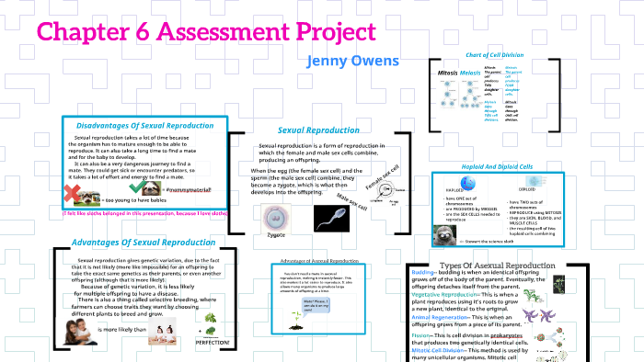This screenshot has height=362, width=644.
Task: Click the red X mark icon
Action: (72, 193)
